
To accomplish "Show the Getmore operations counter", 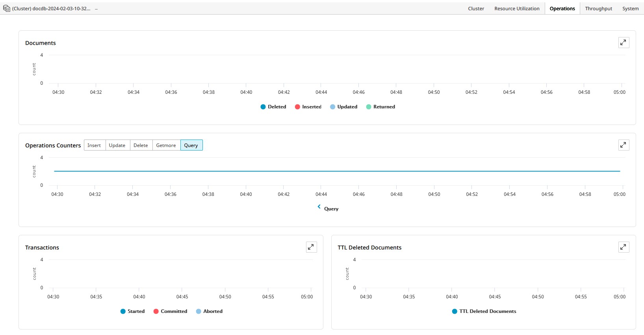I will coord(166,145).
